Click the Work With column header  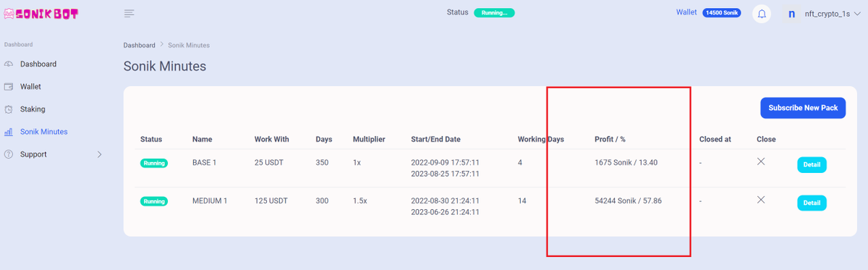271,139
